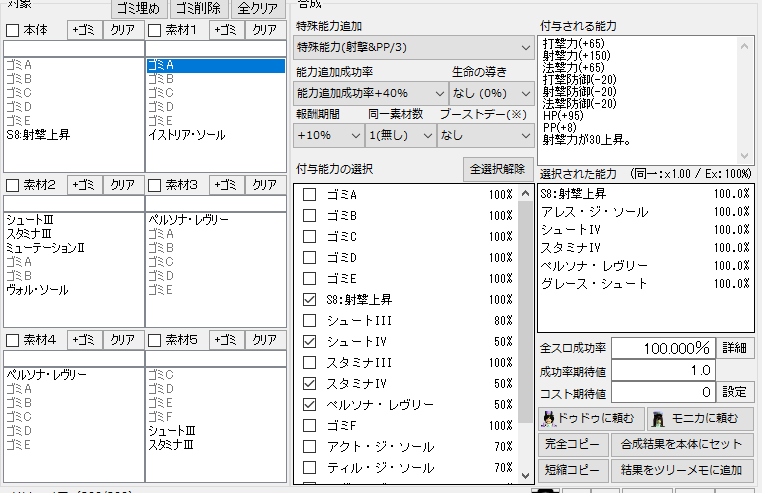Uncheck the ペルソナ・レヴリー ability checkbox
Screen dimensions: 762x493
(309, 405)
